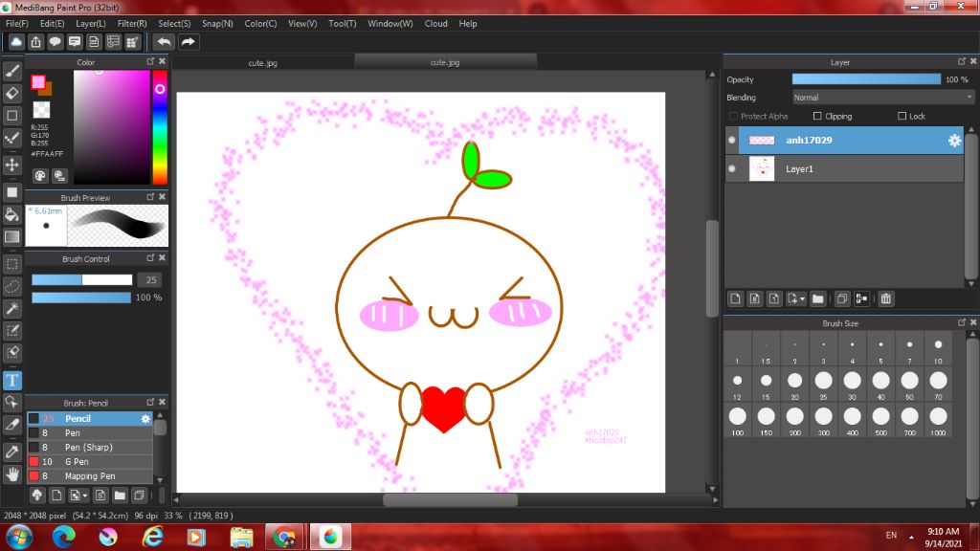This screenshot has width=980, height=551.
Task: Pick a hue on the rainbow bar
Action: point(160,127)
